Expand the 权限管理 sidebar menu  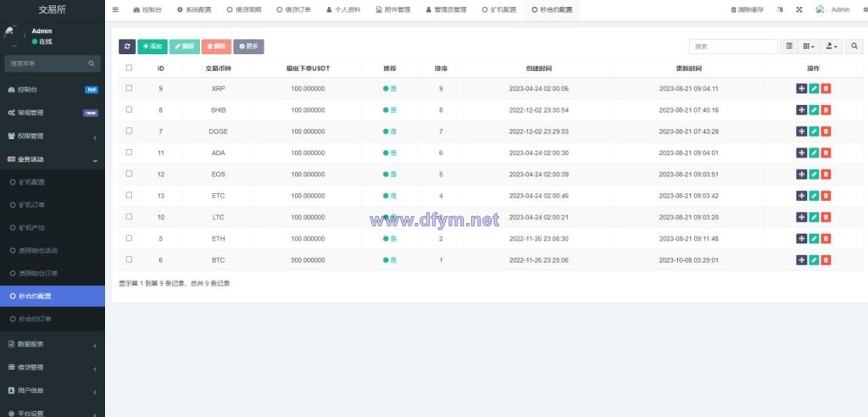coord(52,136)
